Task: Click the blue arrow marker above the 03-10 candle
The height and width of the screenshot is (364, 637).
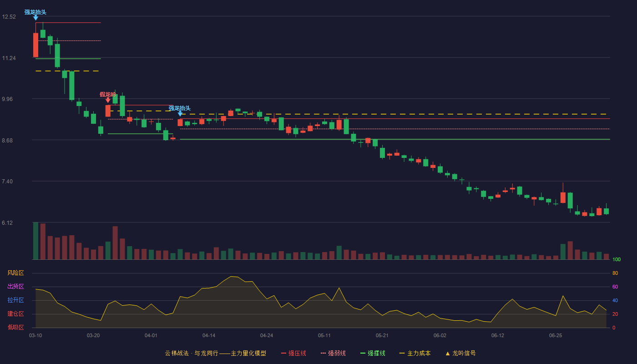Action: 35,18
